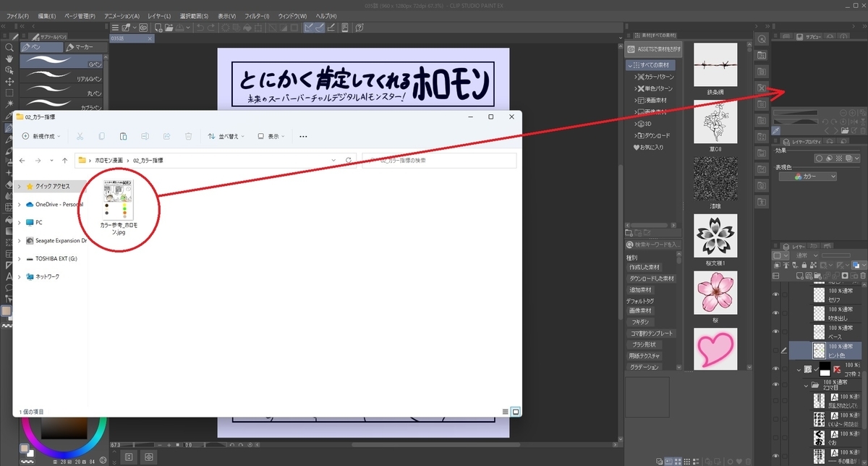Select the move layer cross-arrow tool
Screen dimensions: 868x466
tap(9, 82)
